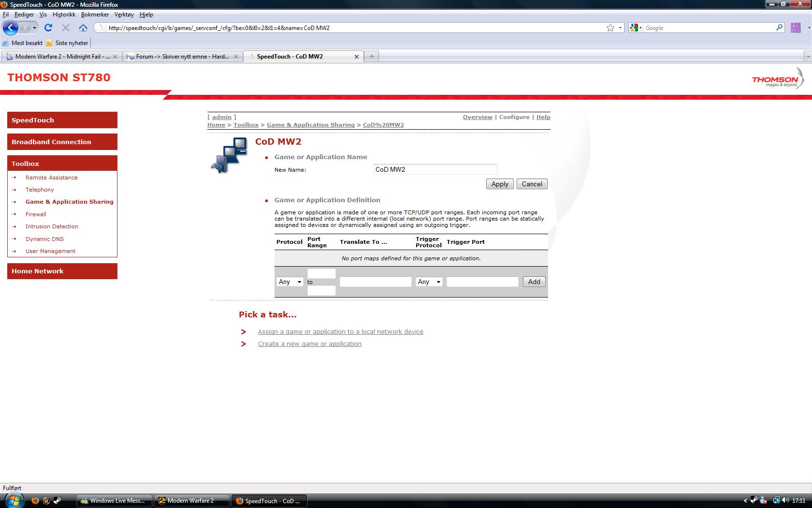Open the Trigger Protocol dropdown

[x=429, y=282]
